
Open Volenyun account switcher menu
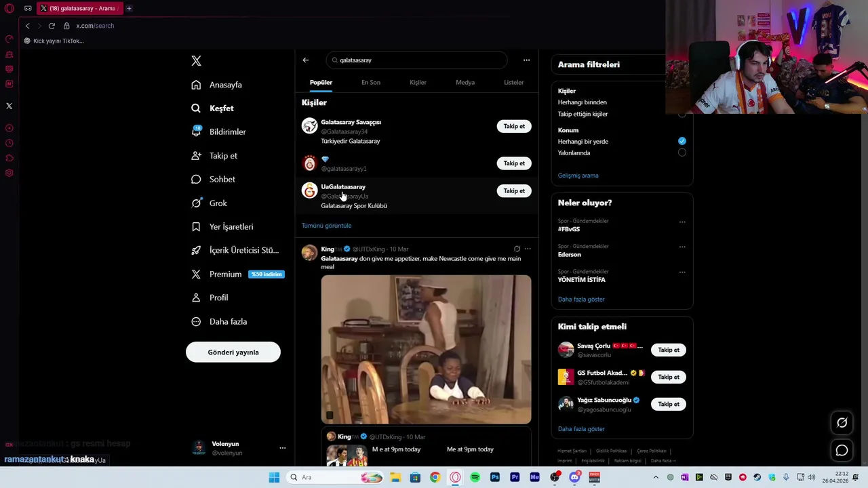[283, 448]
